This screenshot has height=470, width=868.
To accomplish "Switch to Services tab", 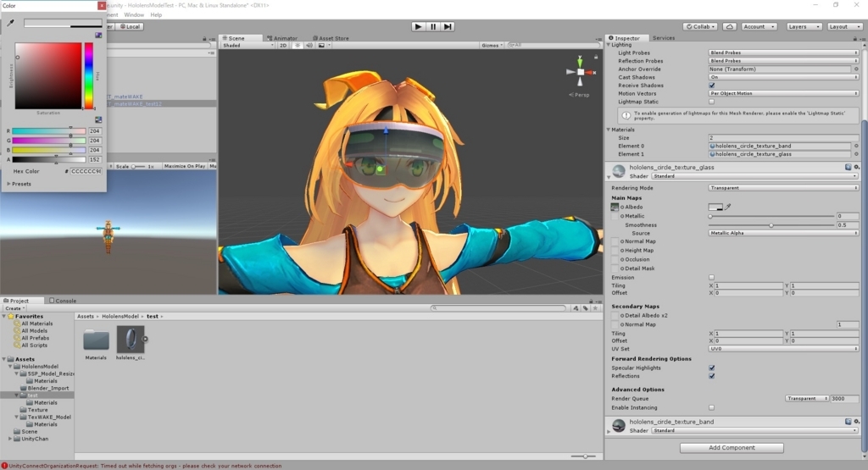I will coord(663,38).
